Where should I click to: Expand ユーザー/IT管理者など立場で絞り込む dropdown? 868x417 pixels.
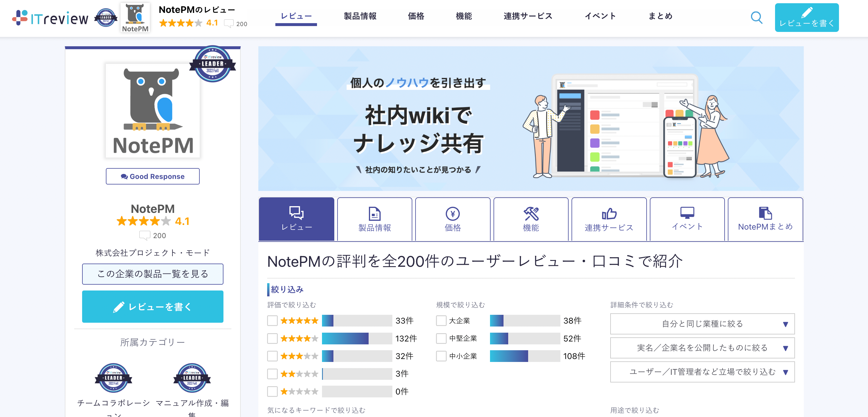[702, 372]
